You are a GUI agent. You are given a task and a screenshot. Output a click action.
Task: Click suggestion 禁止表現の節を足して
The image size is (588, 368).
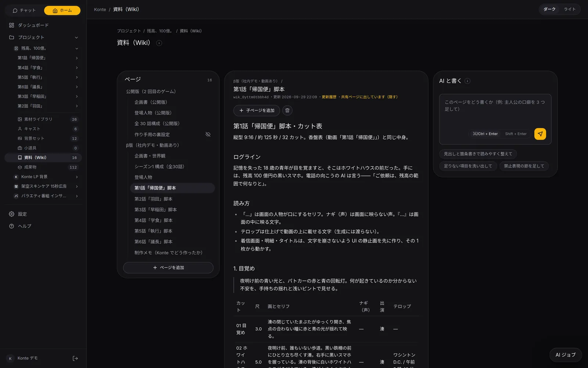point(524,166)
